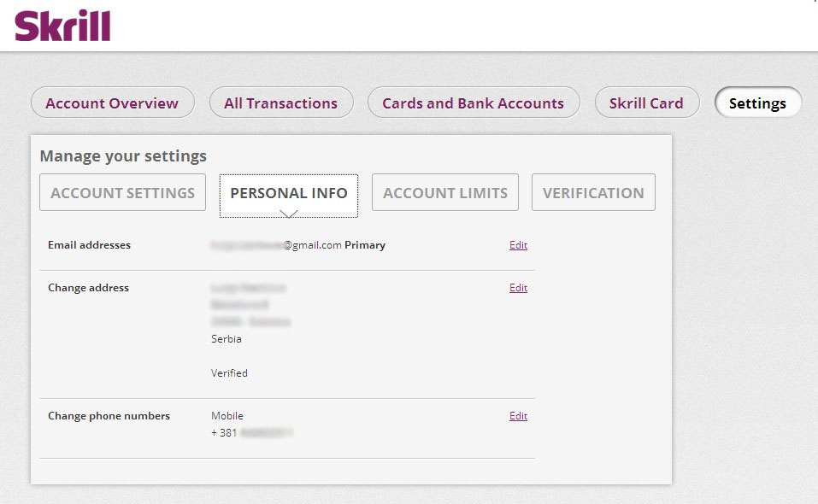Switch to the Account Settings section
The image size is (818, 504).
pyautogui.click(x=122, y=192)
